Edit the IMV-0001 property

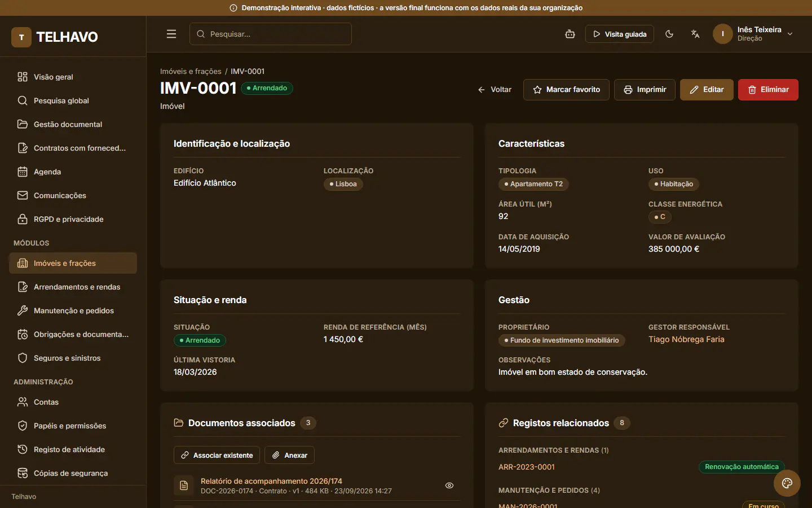(707, 90)
